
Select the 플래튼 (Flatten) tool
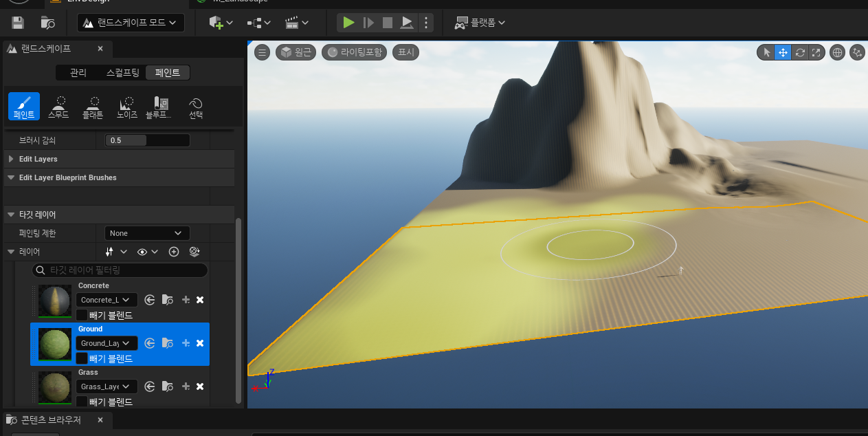pyautogui.click(x=93, y=107)
